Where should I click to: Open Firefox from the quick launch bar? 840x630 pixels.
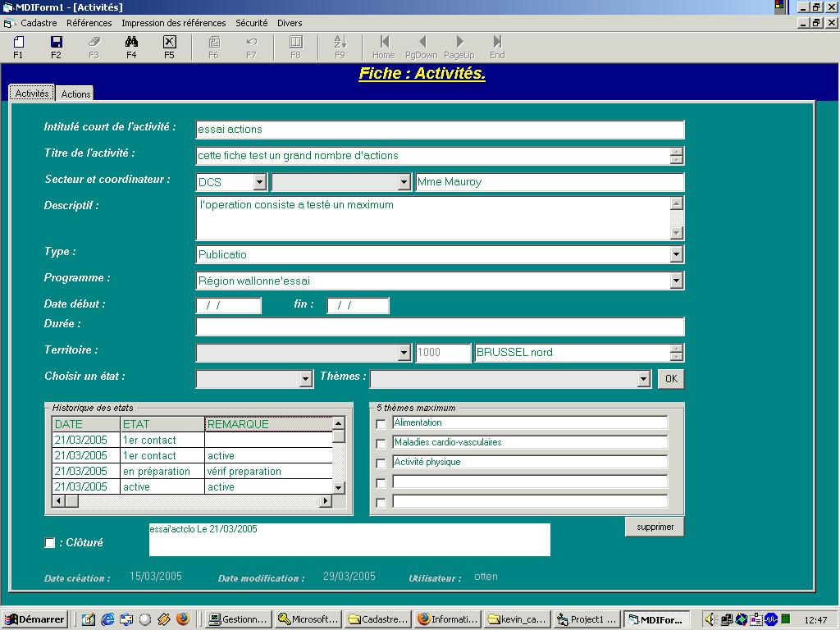[183, 619]
